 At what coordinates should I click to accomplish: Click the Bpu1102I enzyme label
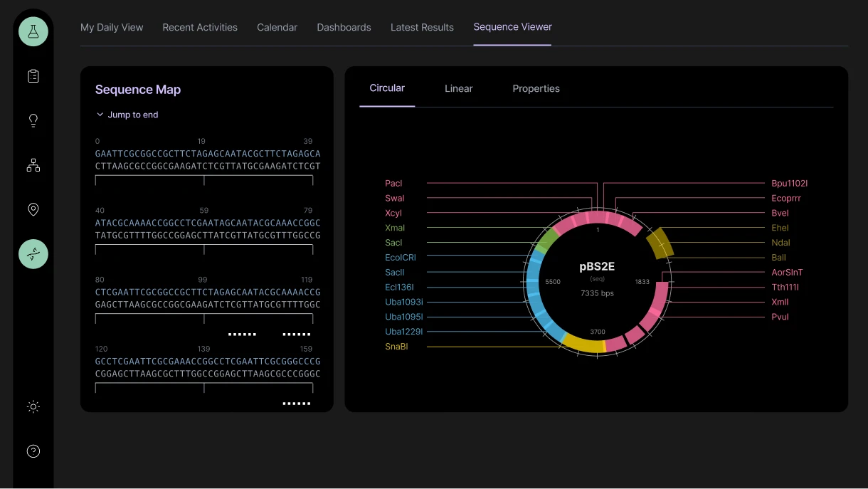coord(789,184)
